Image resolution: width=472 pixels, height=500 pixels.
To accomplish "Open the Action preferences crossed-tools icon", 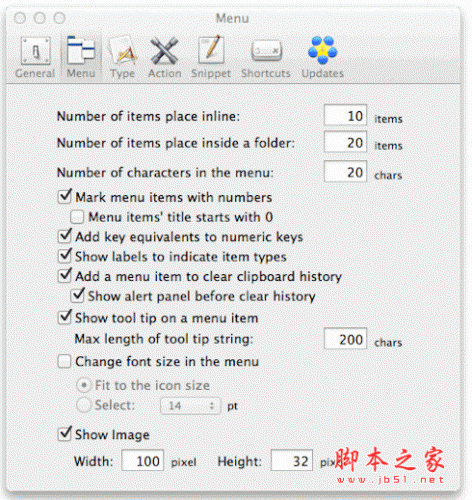I will [164, 51].
